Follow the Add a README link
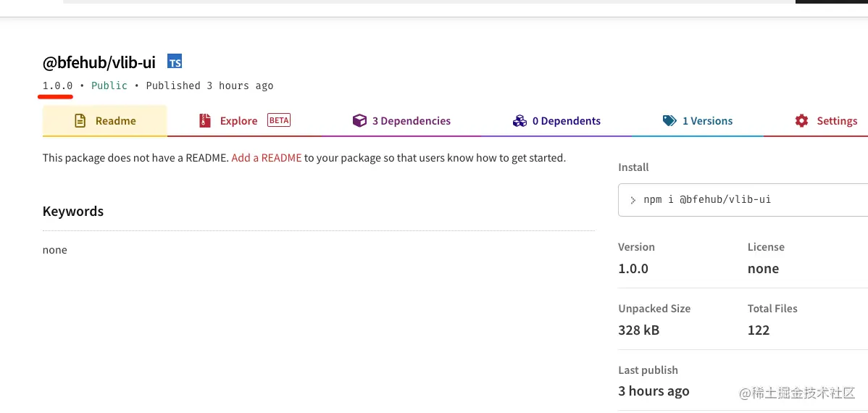868x413 pixels. pos(266,158)
